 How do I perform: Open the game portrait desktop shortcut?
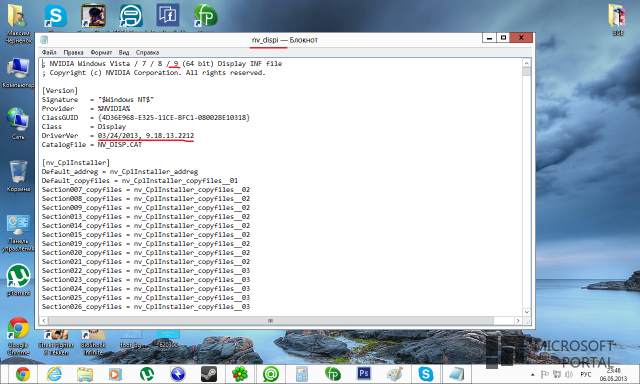point(93,16)
